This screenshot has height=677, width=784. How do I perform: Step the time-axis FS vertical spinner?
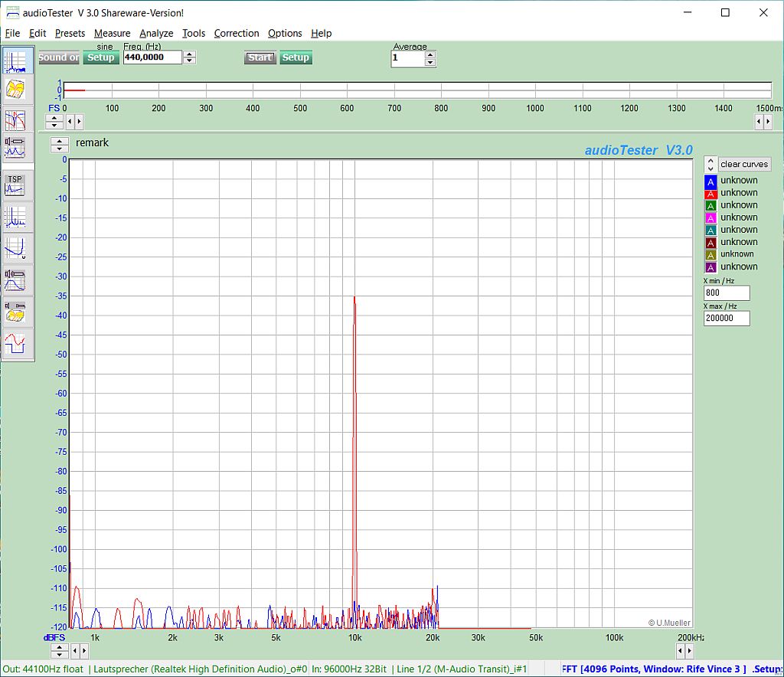(x=54, y=121)
